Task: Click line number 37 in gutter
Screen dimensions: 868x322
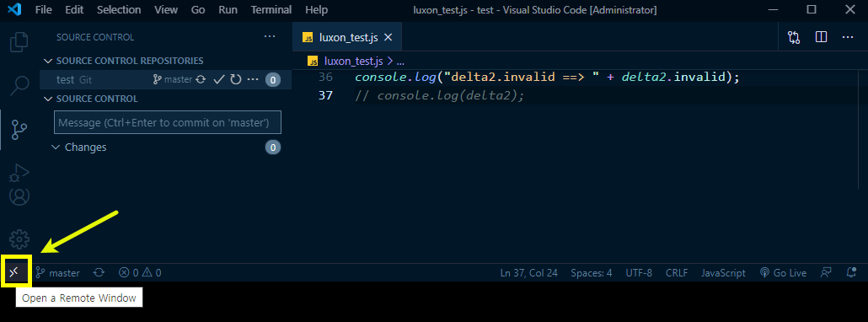Action: coord(326,95)
